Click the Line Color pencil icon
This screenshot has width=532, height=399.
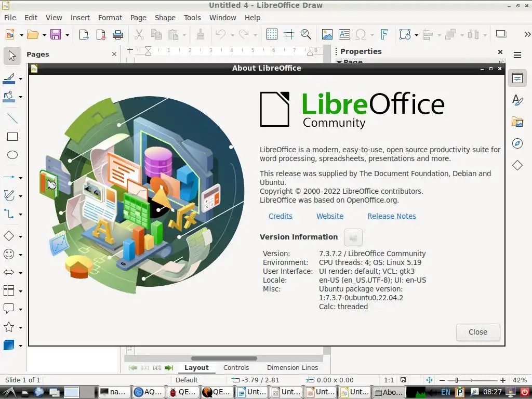9,79
